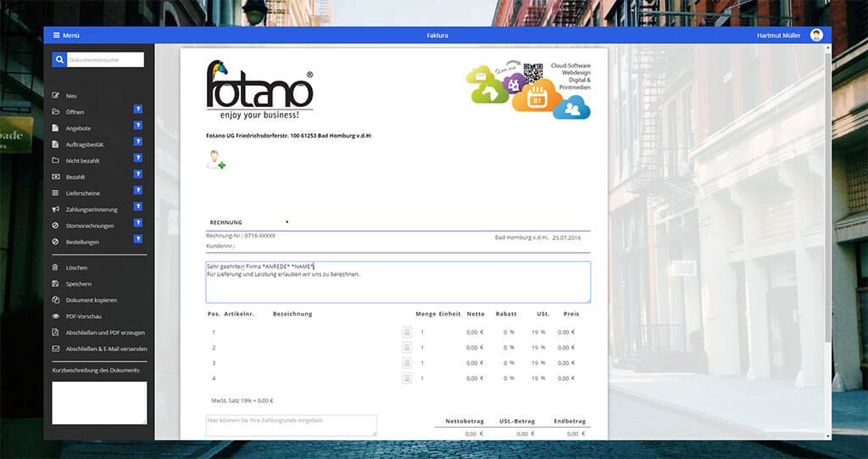
Task: Click the Zahlungsziele payment terms field
Action: (292, 425)
